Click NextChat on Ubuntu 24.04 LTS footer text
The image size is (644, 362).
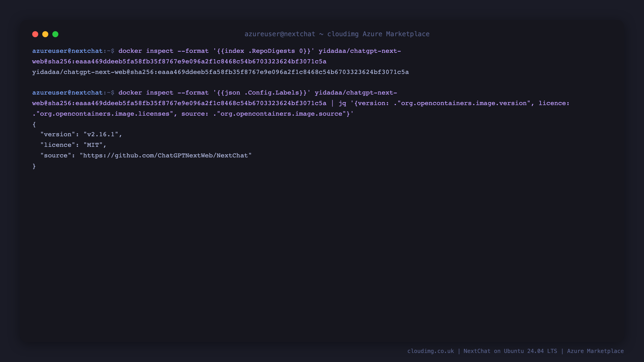pos(510,351)
